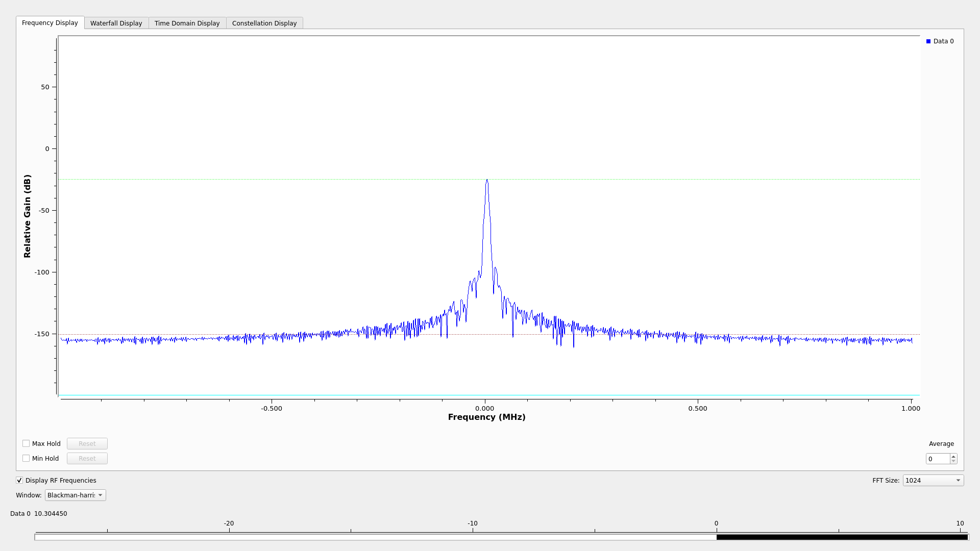
Task: Select the Frequency Display tab
Action: point(50,23)
